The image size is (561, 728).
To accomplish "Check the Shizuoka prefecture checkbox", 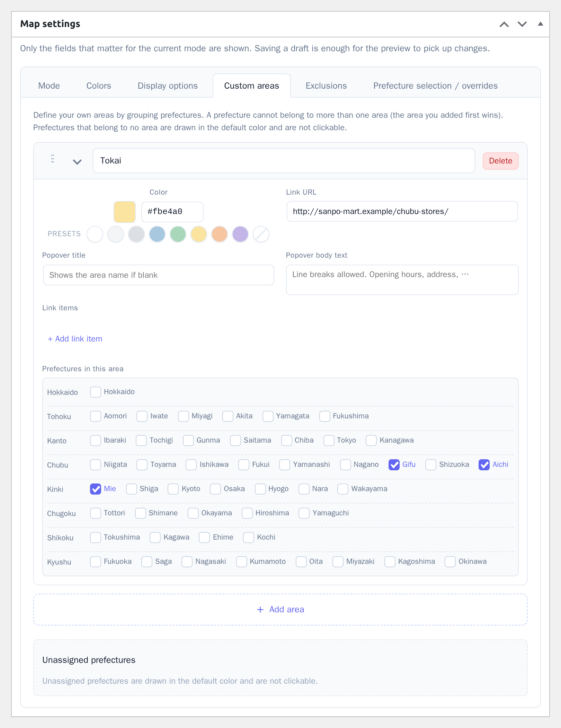I will pos(431,465).
